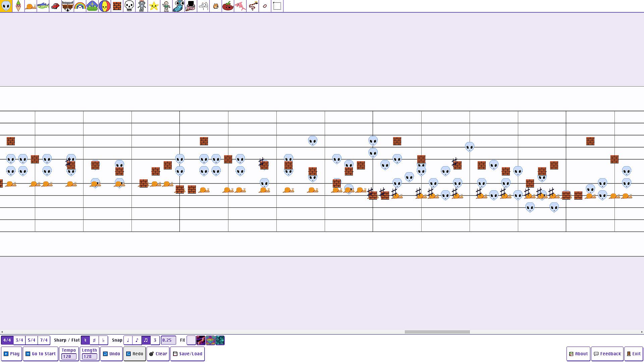Exit the application
This screenshot has width=644, height=362.
pyautogui.click(x=634, y=354)
